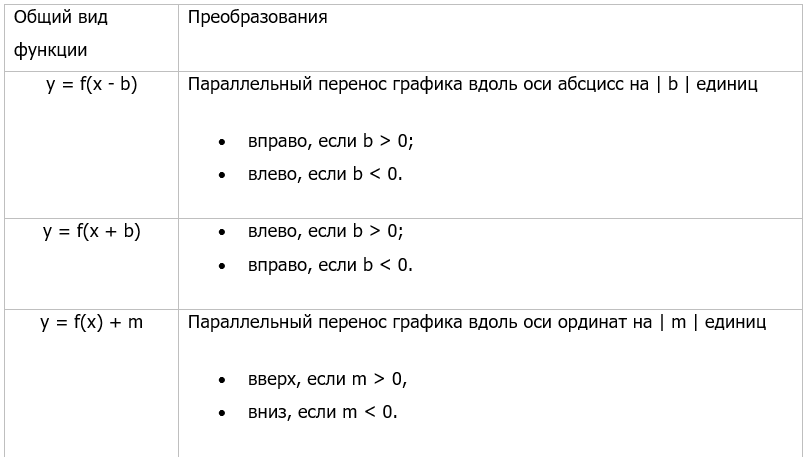Click bullet dot before 'вправо, если b > 0'

222,143
